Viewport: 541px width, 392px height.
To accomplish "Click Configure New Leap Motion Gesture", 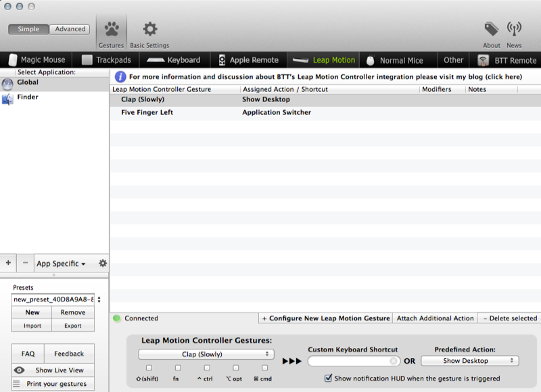I will tap(326, 318).
